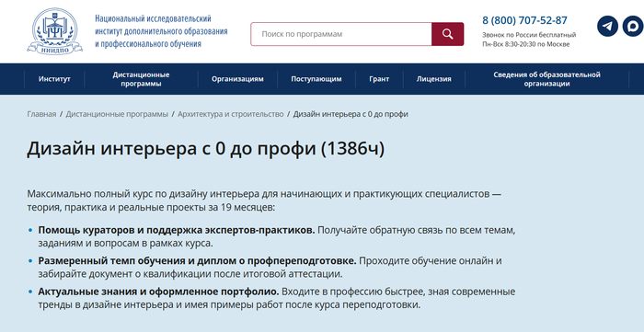Click intro paragraph starting Максимально полный курс
644x332 pixels.
(x=264, y=200)
